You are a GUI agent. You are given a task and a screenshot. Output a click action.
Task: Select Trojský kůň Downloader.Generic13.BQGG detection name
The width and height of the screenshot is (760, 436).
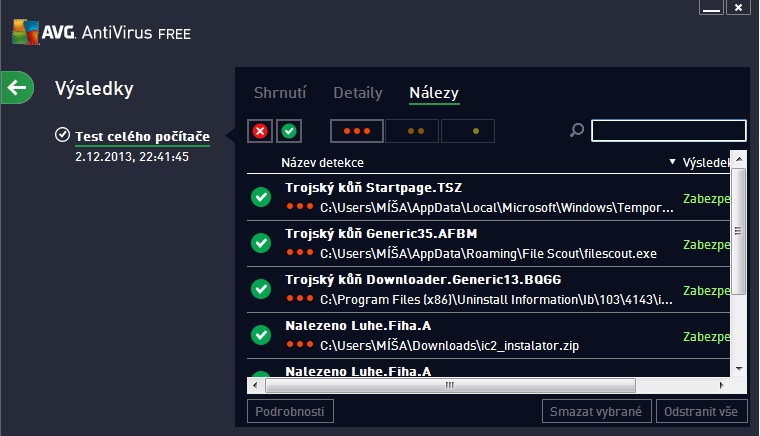[423, 280]
